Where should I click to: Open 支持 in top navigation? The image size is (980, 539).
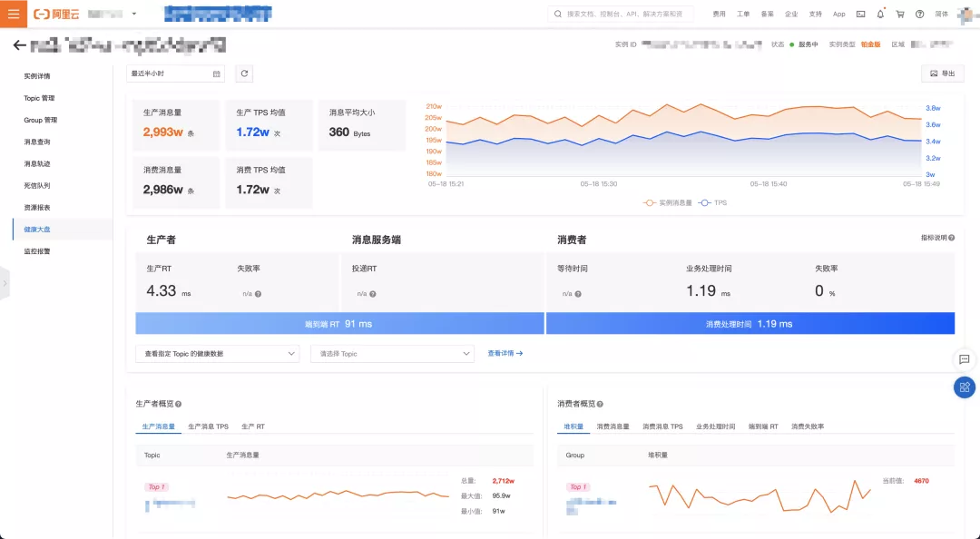click(x=816, y=14)
